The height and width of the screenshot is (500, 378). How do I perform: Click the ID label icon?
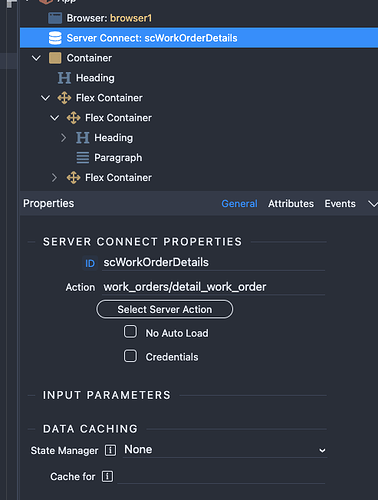coord(90,263)
